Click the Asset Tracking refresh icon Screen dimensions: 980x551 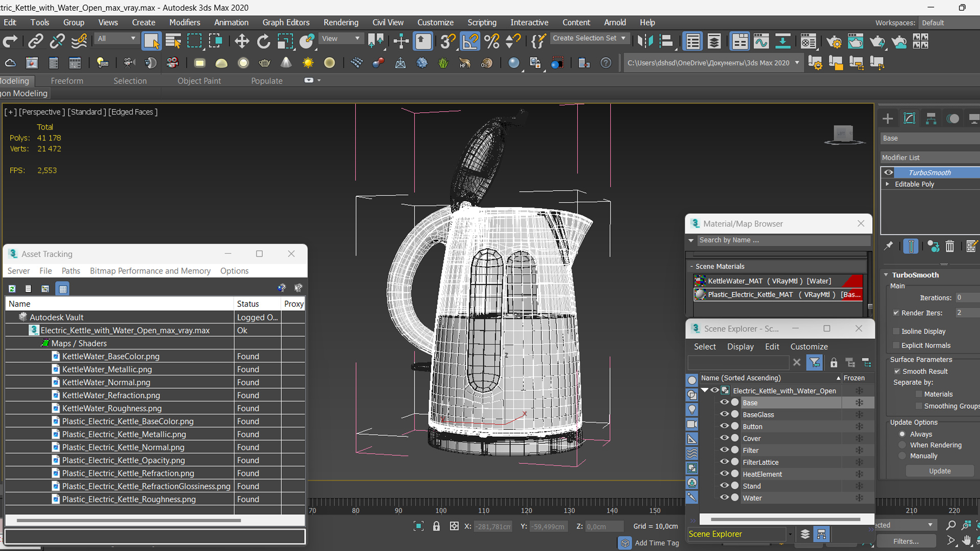[12, 289]
